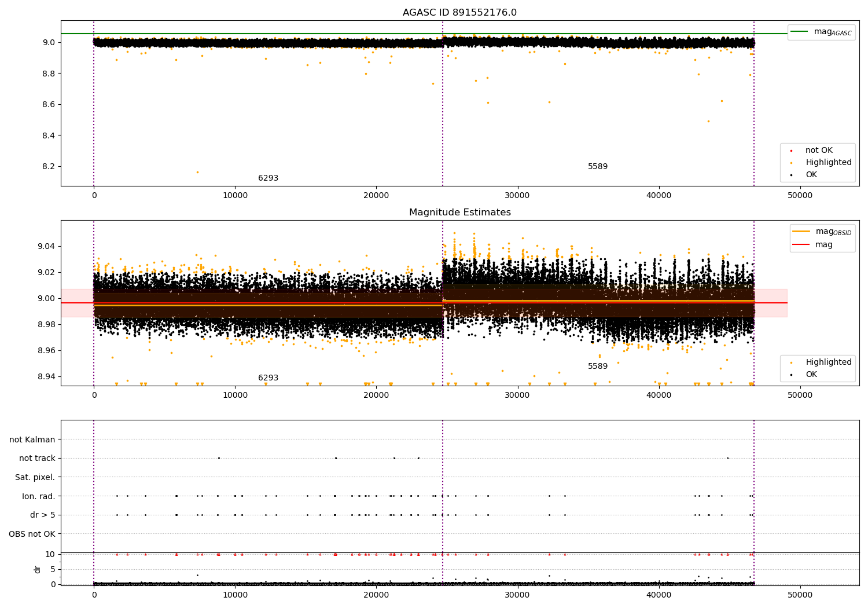
Task: Select 'Highlighted' legend entry in Magnitude Estimates plot
Action: point(828,362)
